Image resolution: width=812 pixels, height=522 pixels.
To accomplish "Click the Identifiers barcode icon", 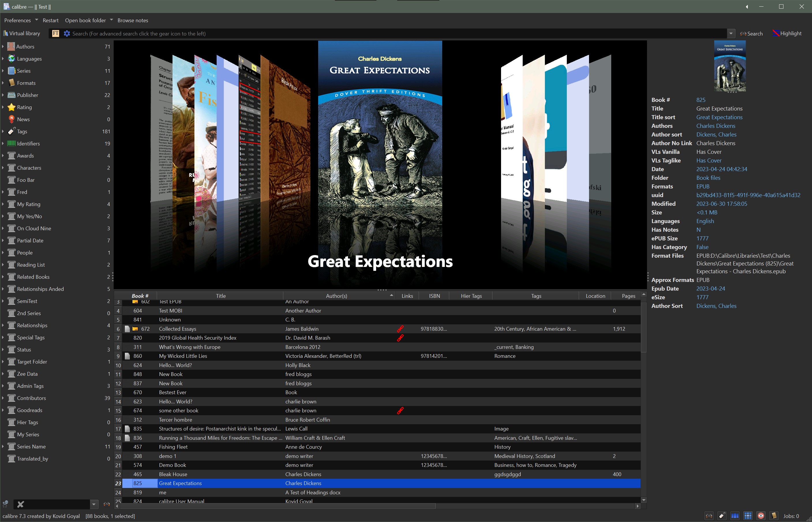I will (x=11, y=143).
